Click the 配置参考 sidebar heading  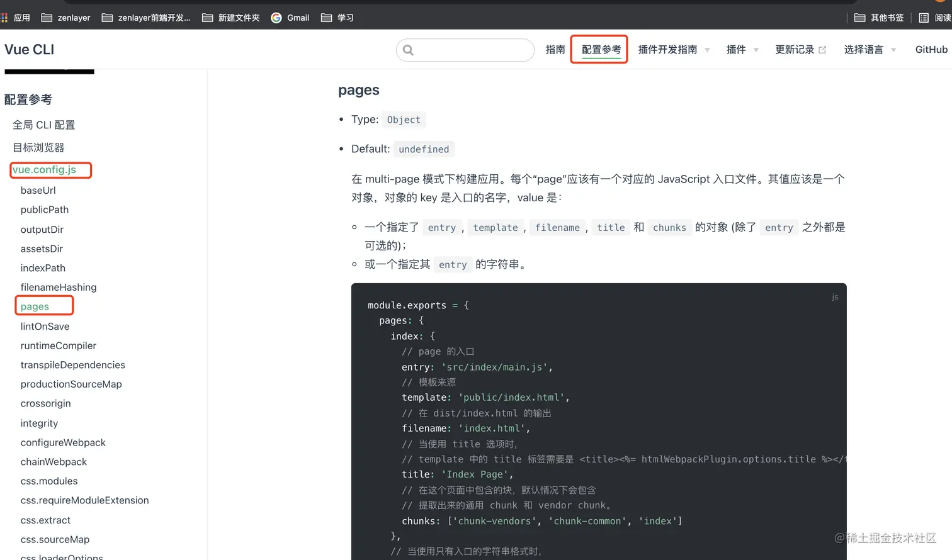tap(28, 99)
